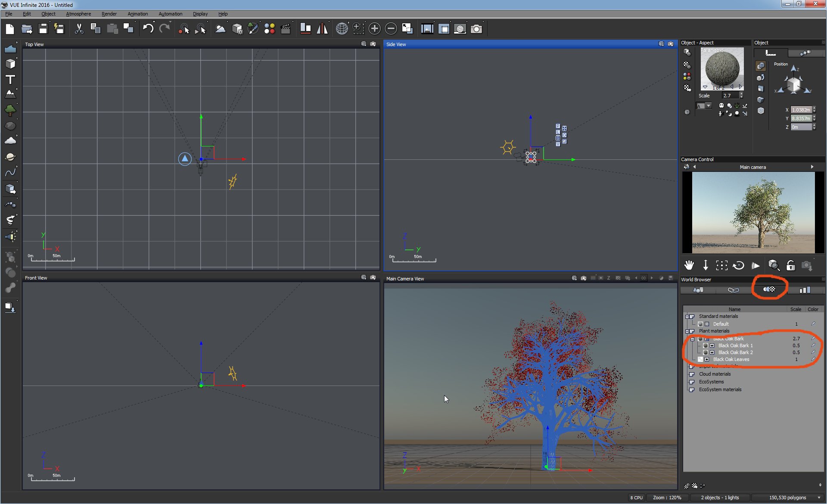Click the Text tool in left toolbar
This screenshot has height=504, width=827.
pos(10,79)
